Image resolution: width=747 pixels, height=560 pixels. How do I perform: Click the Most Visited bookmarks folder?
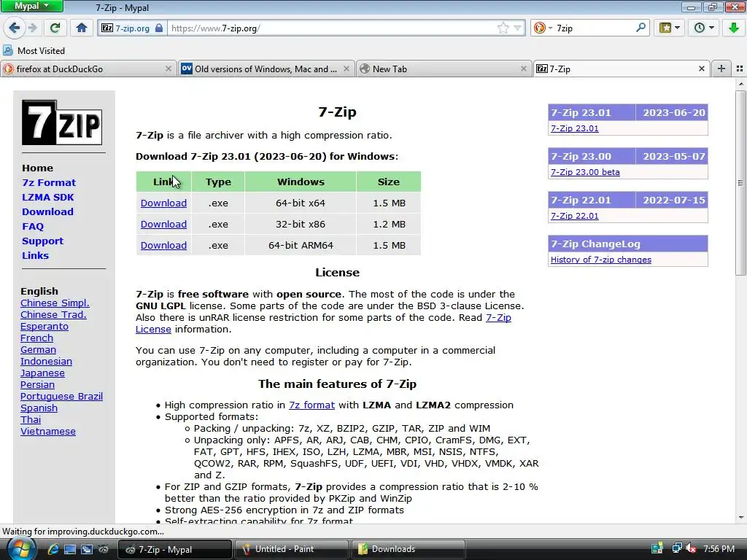(x=34, y=50)
